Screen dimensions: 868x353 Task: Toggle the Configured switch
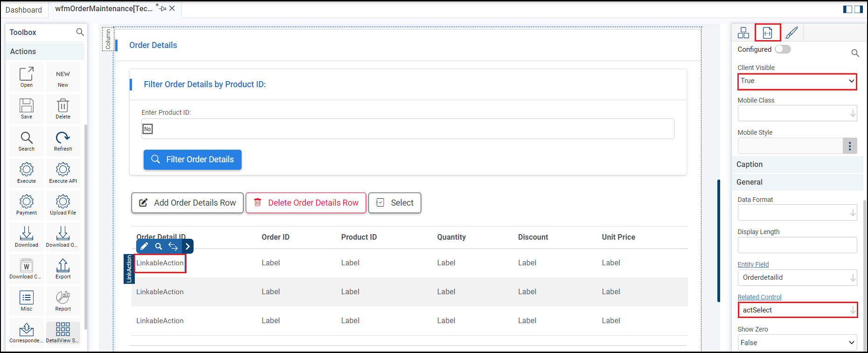point(783,49)
